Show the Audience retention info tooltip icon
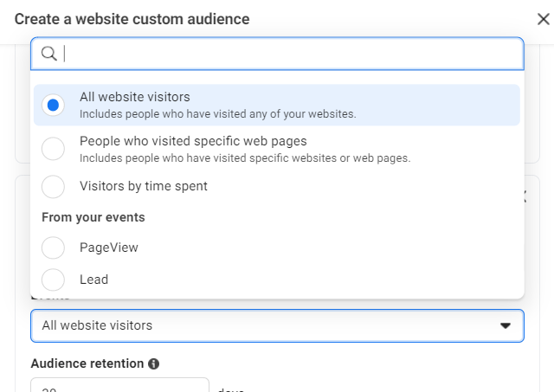Viewport: 554px width, 392px height. click(154, 364)
